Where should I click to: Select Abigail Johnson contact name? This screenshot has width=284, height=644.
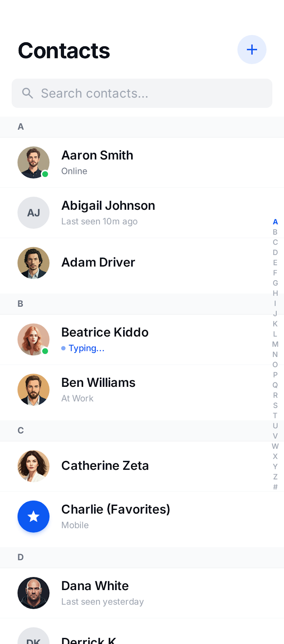[x=108, y=206]
